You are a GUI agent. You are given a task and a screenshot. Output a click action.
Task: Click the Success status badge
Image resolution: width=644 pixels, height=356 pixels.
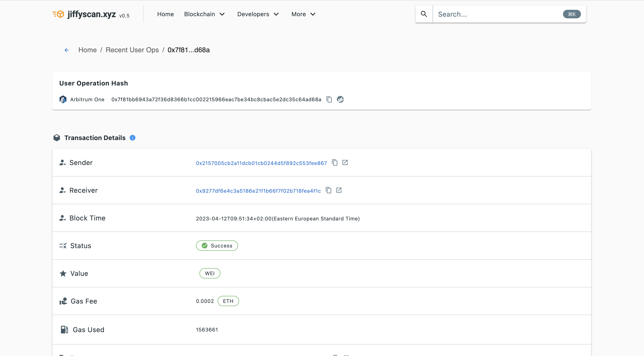217,246
